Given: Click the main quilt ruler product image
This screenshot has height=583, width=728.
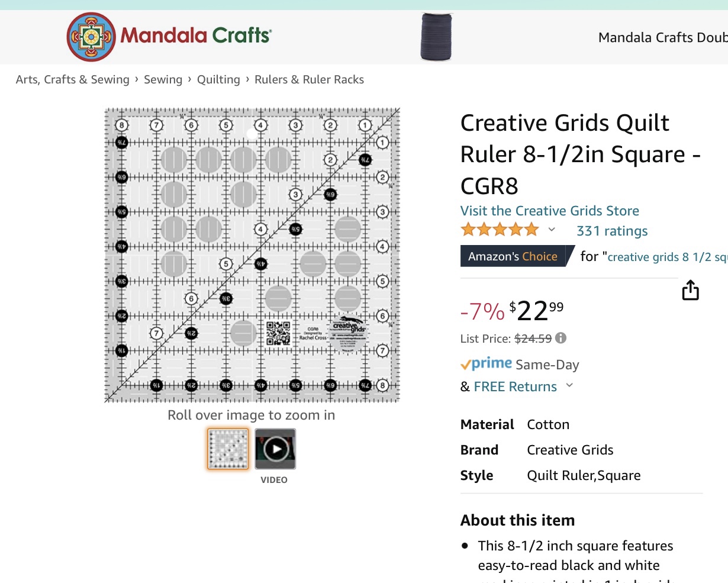Looking at the screenshot, I should pyautogui.click(x=252, y=255).
